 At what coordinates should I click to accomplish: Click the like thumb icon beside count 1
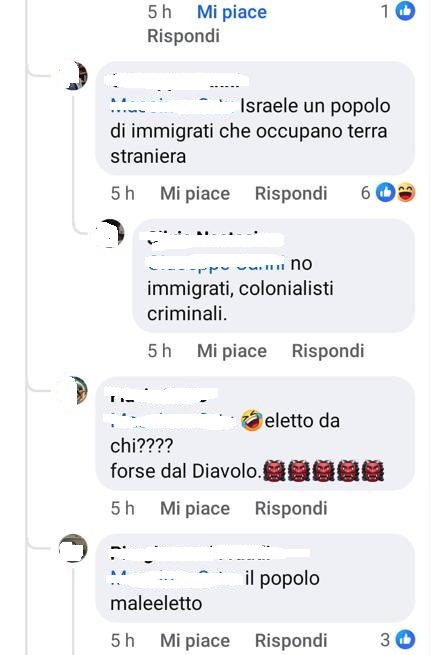tap(405, 11)
